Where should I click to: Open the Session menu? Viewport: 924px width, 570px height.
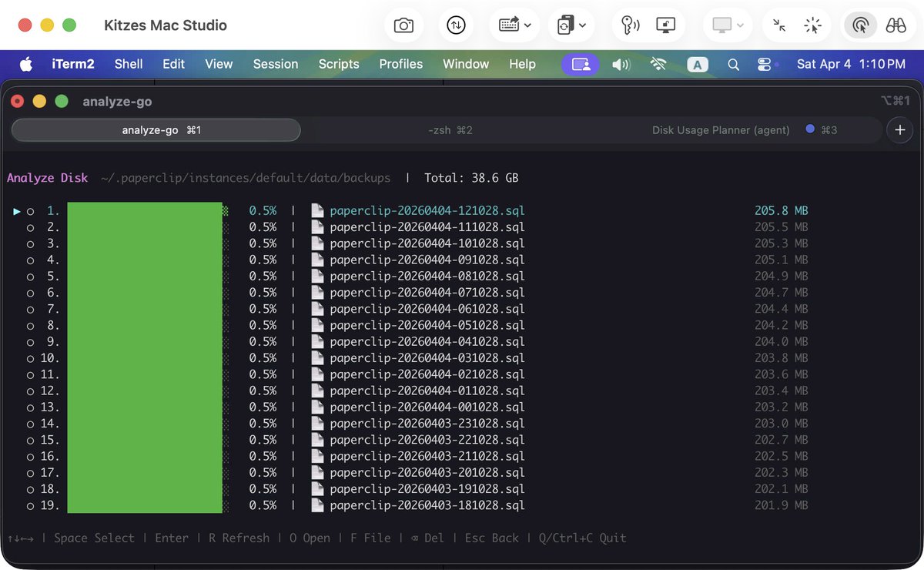coord(276,64)
